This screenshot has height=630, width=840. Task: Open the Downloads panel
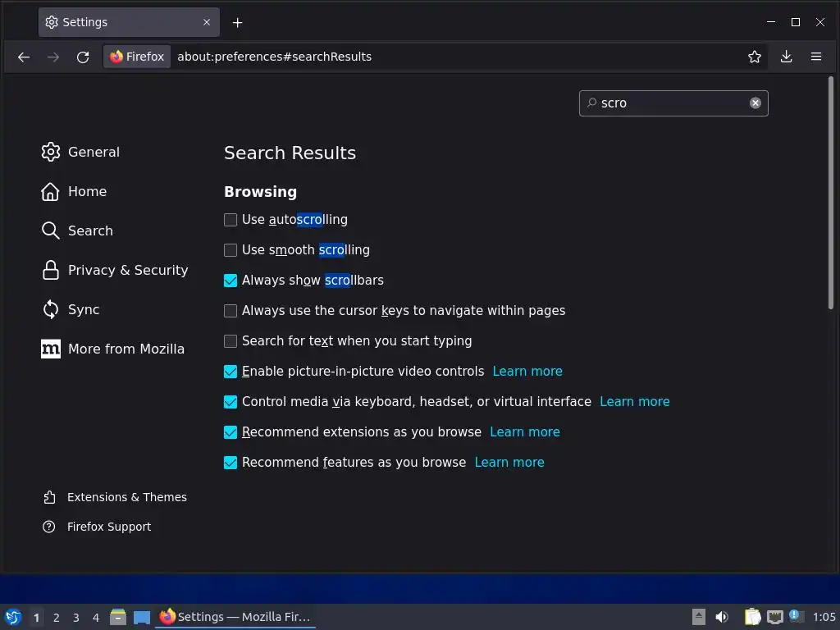pos(786,57)
